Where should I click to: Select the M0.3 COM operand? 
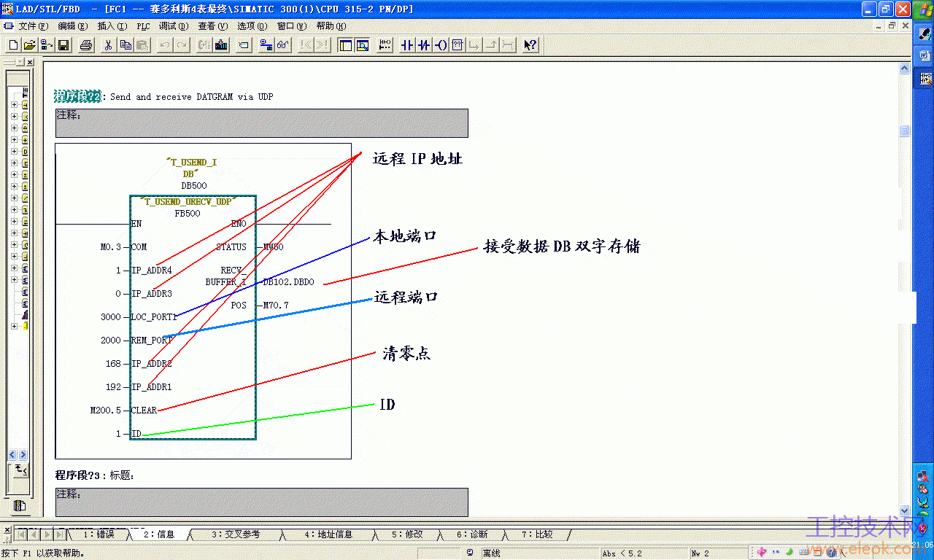tap(110, 247)
